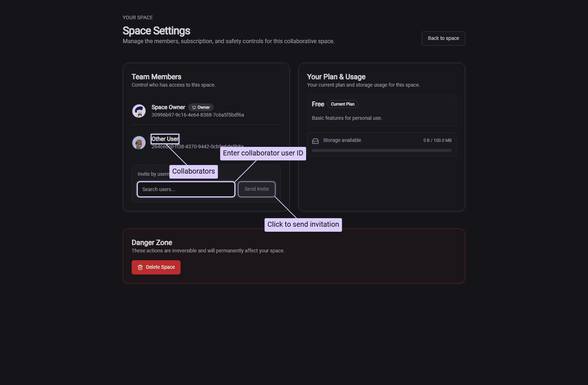The height and width of the screenshot is (385, 588).
Task: Click the 0 B / 100.0 MB usage text
Action: tap(437, 140)
